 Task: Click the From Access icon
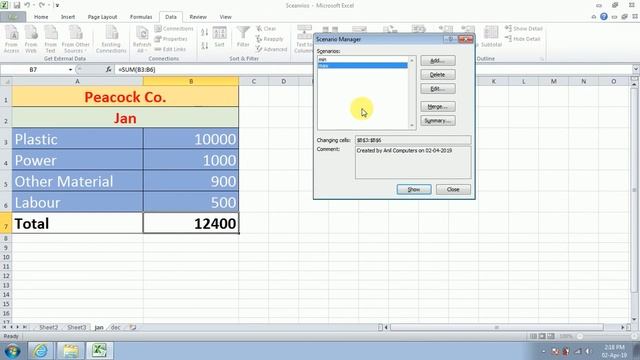[11, 39]
